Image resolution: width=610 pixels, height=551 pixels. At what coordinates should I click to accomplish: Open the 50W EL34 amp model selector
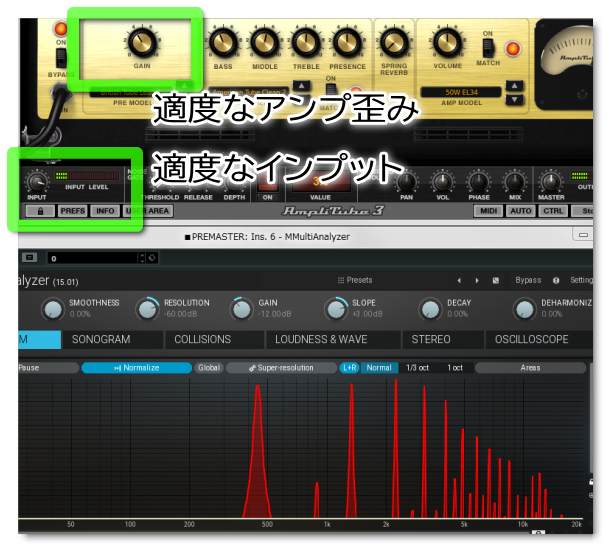(461, 92)
